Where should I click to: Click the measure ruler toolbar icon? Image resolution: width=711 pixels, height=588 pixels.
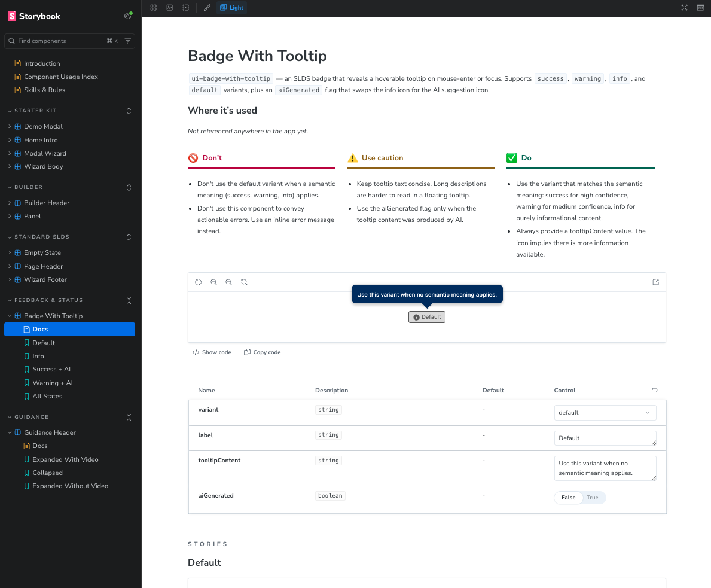pos(207,8)
